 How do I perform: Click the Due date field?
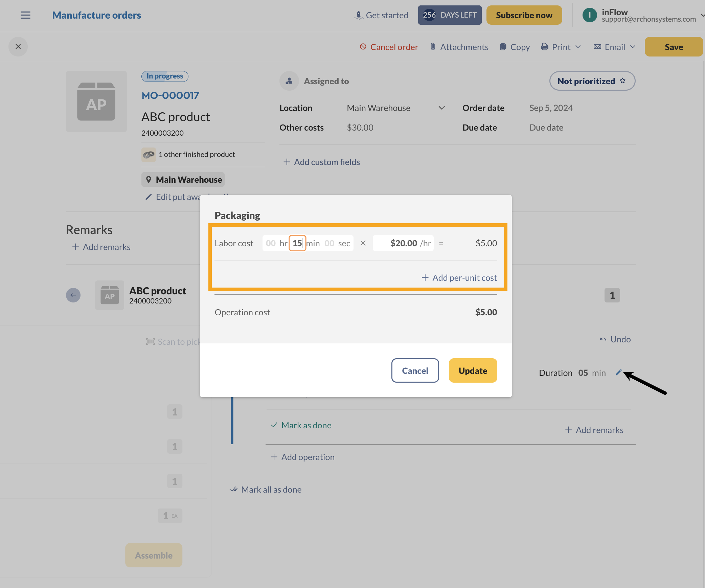pos(546,128)
